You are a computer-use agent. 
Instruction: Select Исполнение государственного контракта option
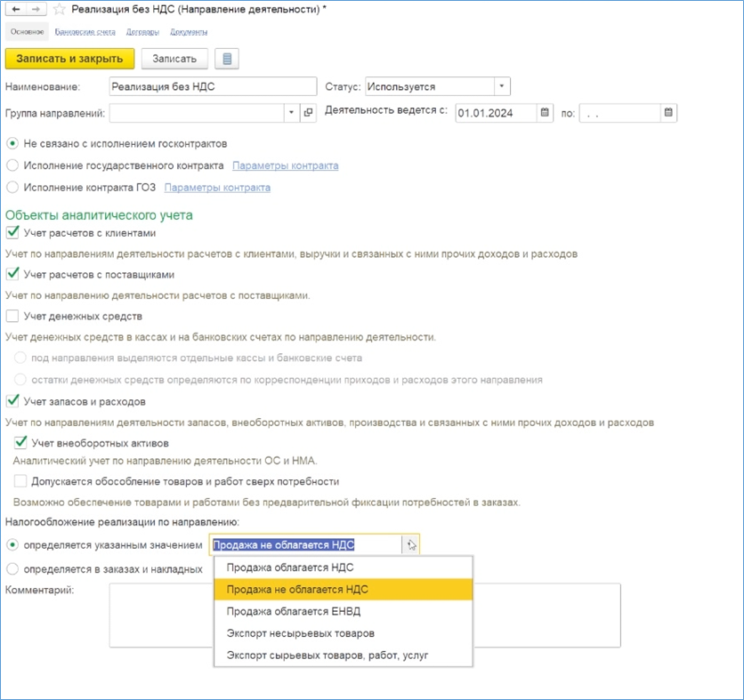(x=12, y=165)
